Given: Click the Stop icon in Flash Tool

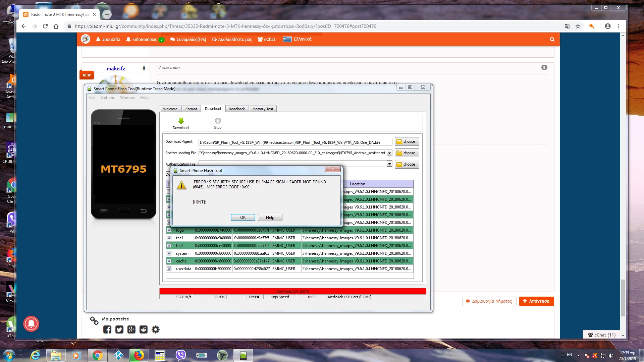Looking at the screenshot, I should tap(218, 121).
